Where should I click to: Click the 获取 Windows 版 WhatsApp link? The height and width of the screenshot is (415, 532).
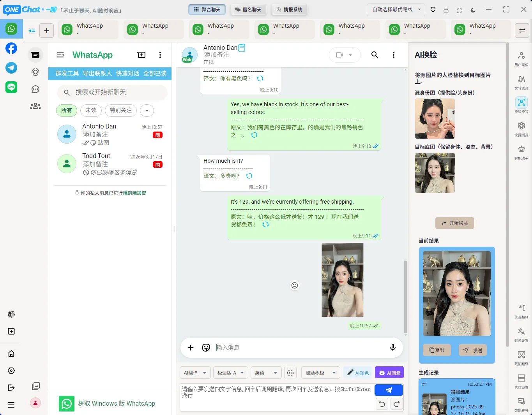click(x=117, y=403)
